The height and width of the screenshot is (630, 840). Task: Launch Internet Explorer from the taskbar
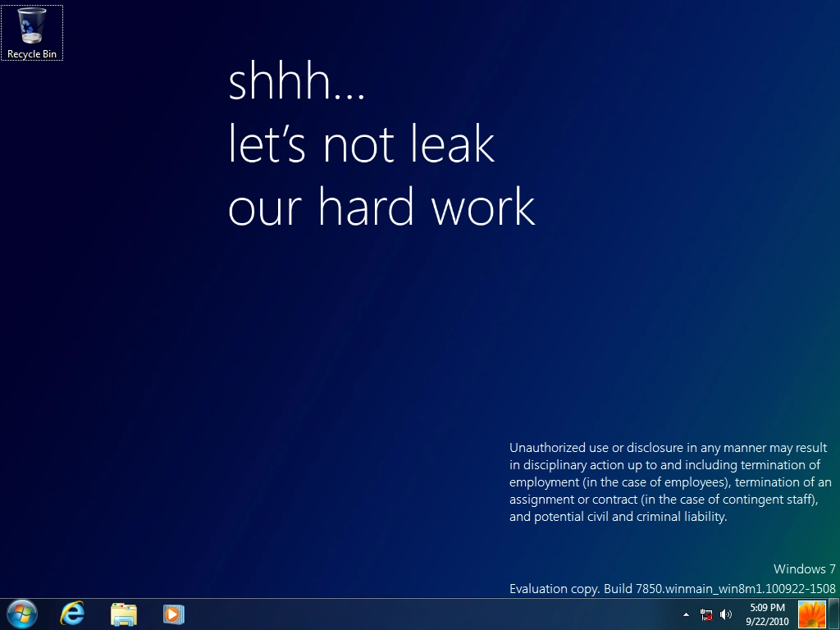[x=71, y=614]
